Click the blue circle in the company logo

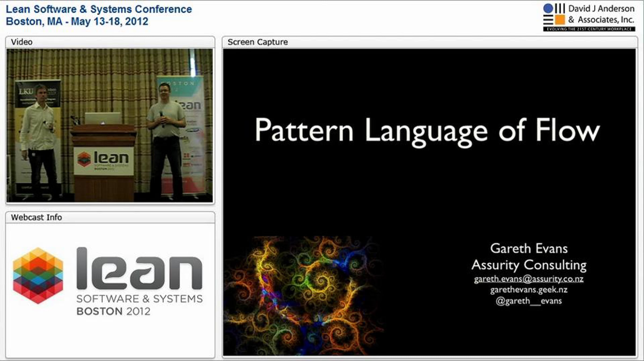pyautogui.click(x=548, y=8)
